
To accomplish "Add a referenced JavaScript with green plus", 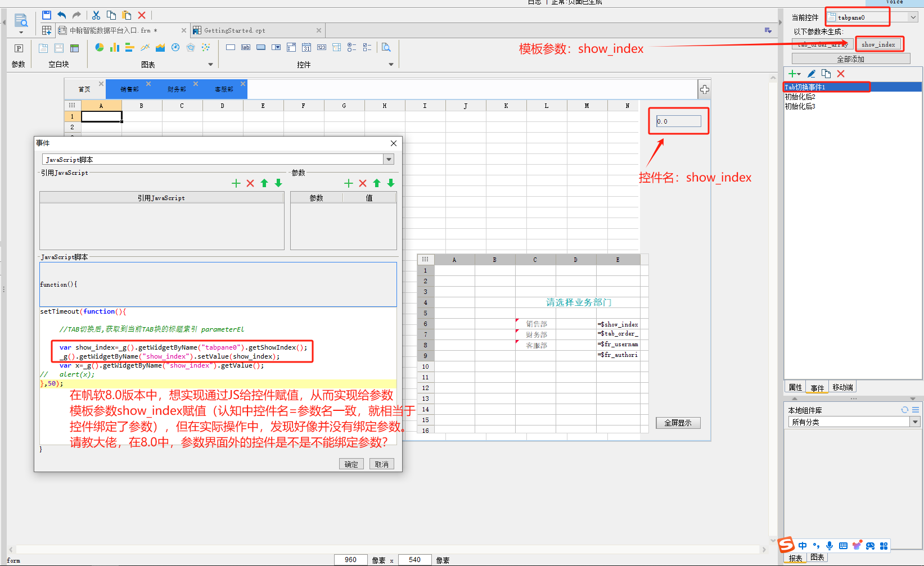I will 236,183.
